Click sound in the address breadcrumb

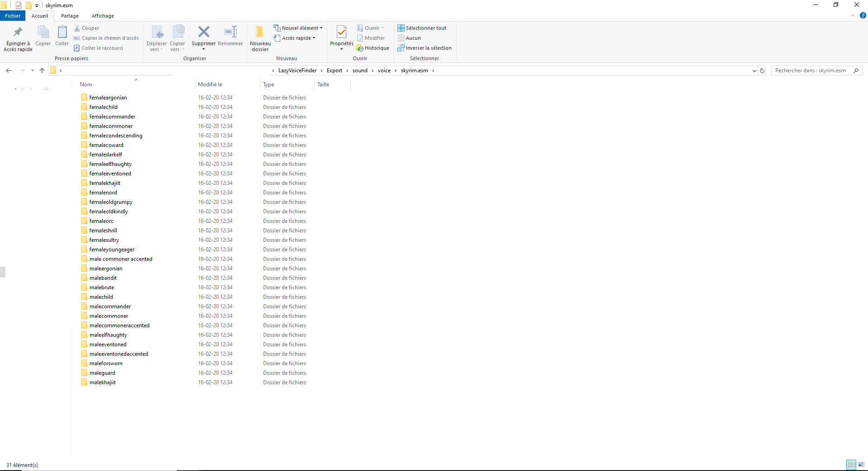point(360,71)
